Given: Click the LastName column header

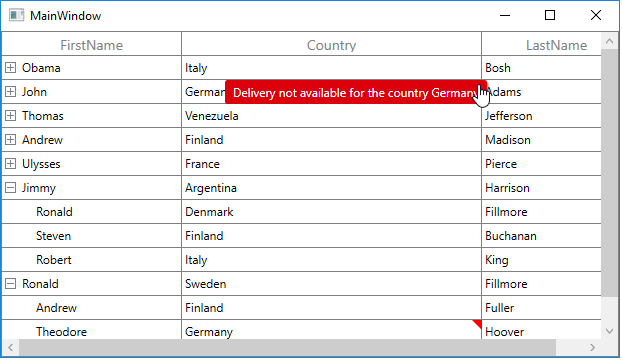Looking at the screenshot, I should [542, 44].
